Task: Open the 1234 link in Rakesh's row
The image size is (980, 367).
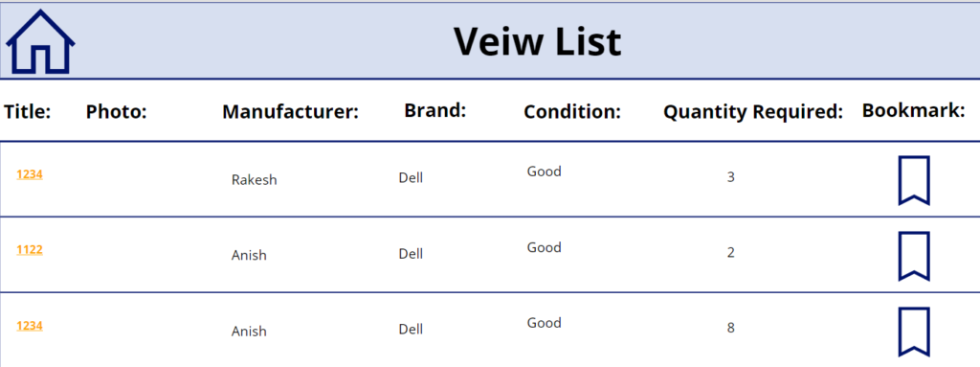Action: click(30, 174)
